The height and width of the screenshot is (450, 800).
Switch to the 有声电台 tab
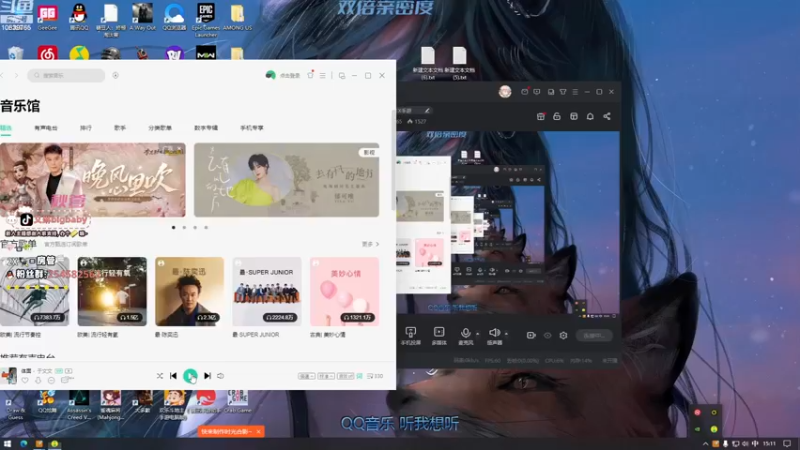46,128
